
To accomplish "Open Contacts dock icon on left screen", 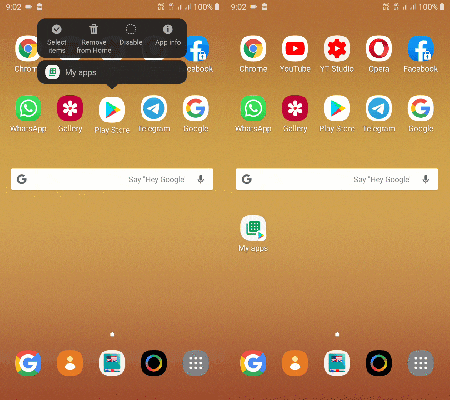I will point(70,363).
